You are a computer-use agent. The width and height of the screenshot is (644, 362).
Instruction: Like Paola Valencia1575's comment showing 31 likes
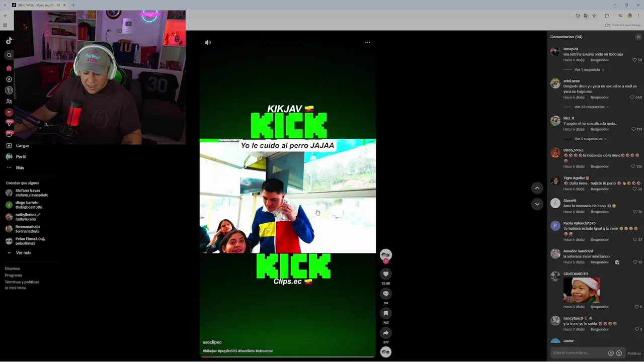tap(634, 239)
